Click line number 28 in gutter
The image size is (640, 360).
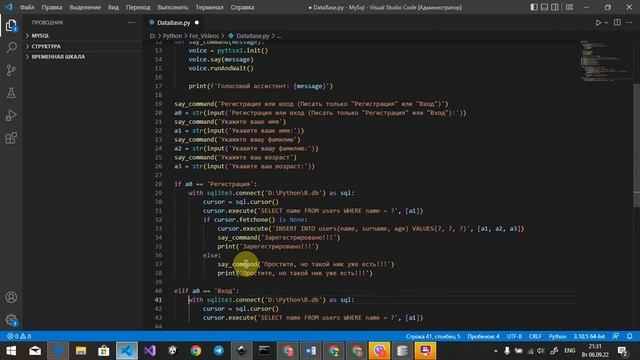(x=158, y=184)
